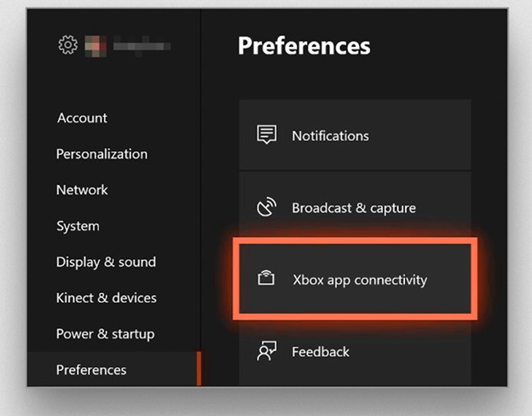Open the Notifications tile
This screenshot has width=532, height=416.
click(x=355, y=135)
